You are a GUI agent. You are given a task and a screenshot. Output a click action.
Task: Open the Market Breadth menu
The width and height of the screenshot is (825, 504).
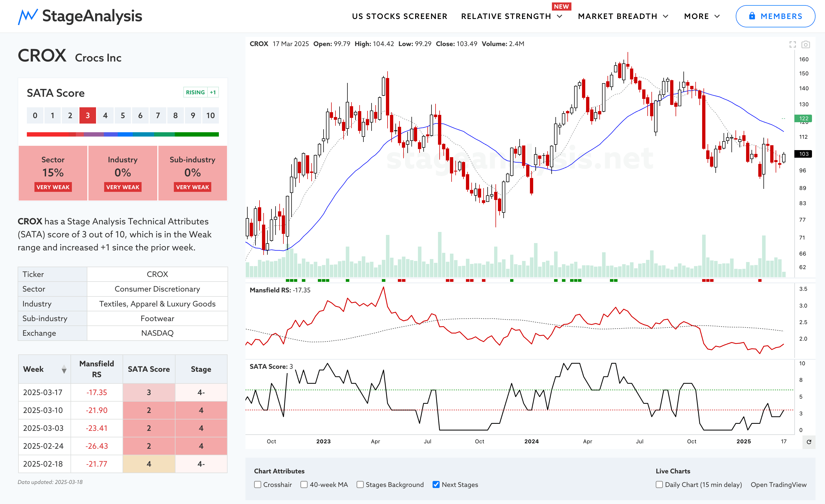click(x=618, y=16)
